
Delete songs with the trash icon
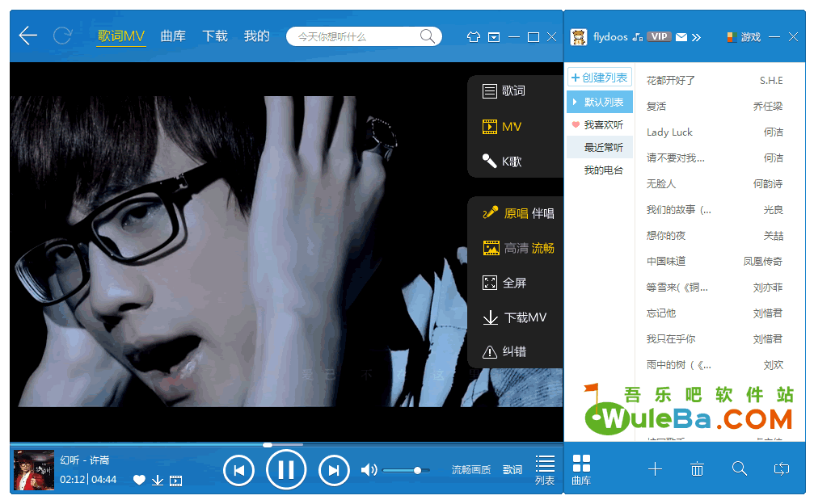(698, 469)
